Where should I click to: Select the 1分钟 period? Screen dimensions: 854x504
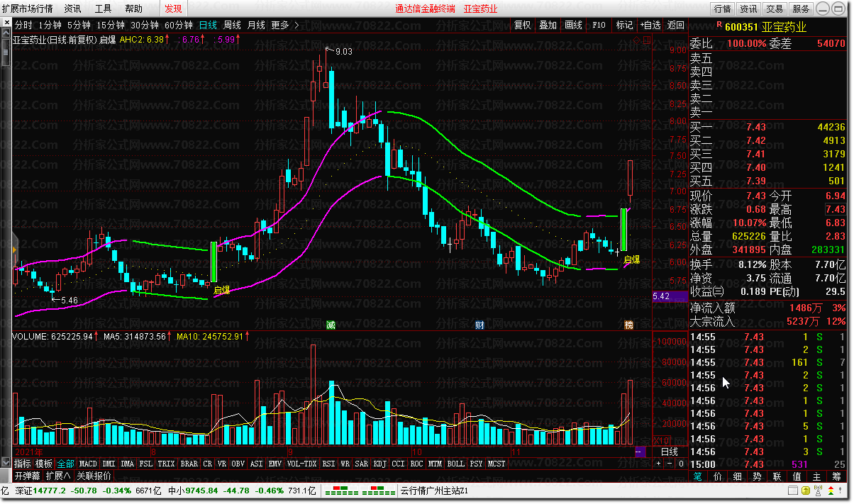coord(50,26)
